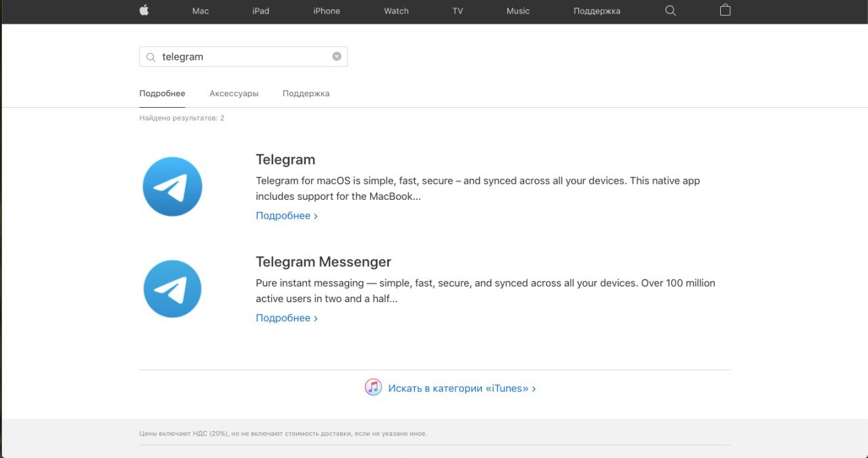Open the iPhone menu item
This screenshot has height=458, width=868.
click(x=326, y=11)
